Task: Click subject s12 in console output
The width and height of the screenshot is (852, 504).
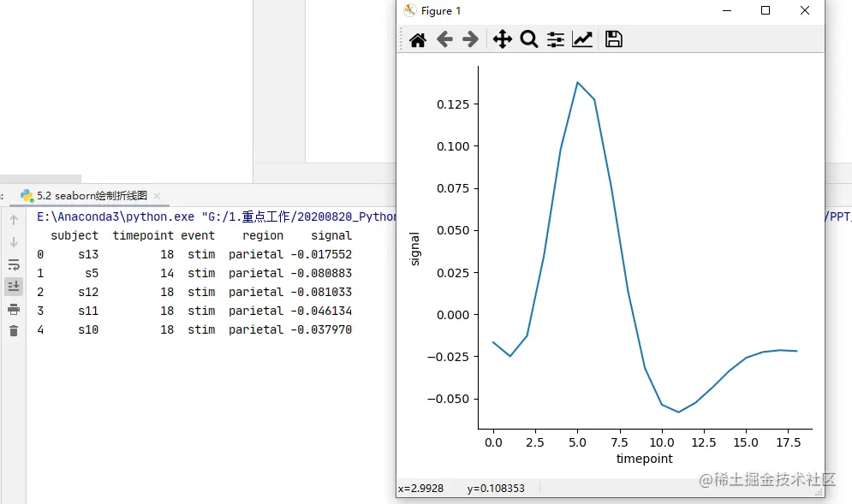Action: click(x=88, y=292)
